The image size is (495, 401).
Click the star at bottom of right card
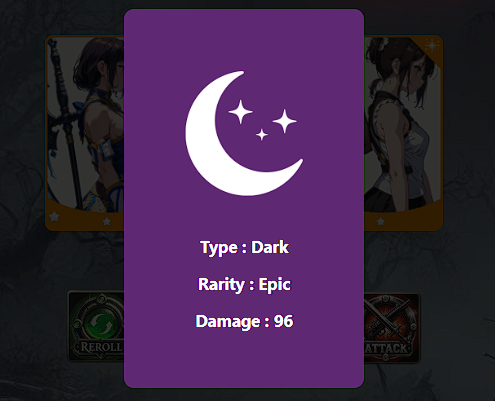[x=381, y=221]
